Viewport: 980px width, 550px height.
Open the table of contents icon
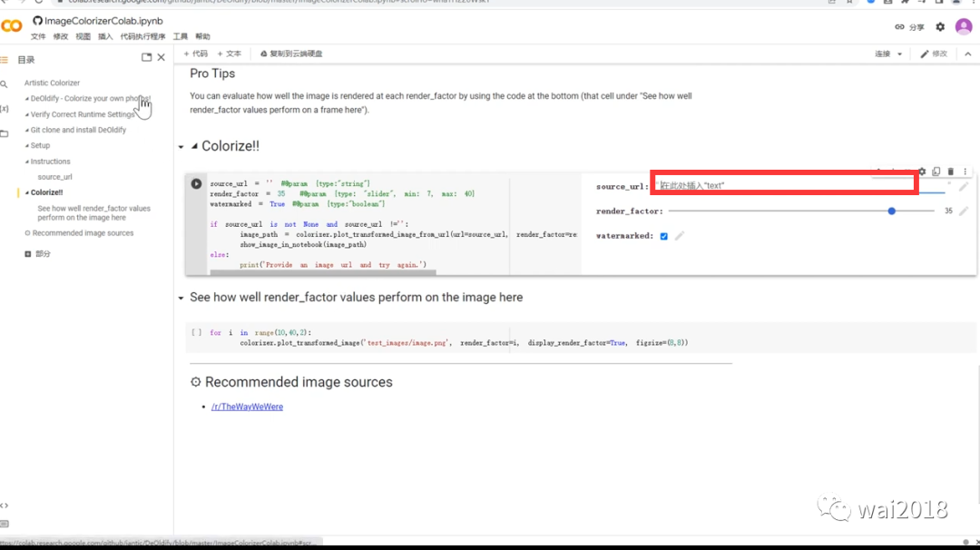coord(5,60)
